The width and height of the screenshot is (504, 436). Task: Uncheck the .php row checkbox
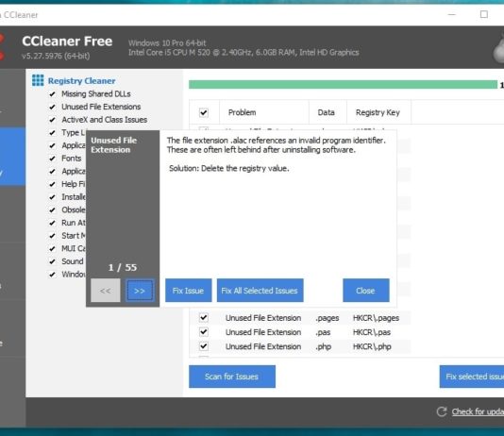[204, 346]
